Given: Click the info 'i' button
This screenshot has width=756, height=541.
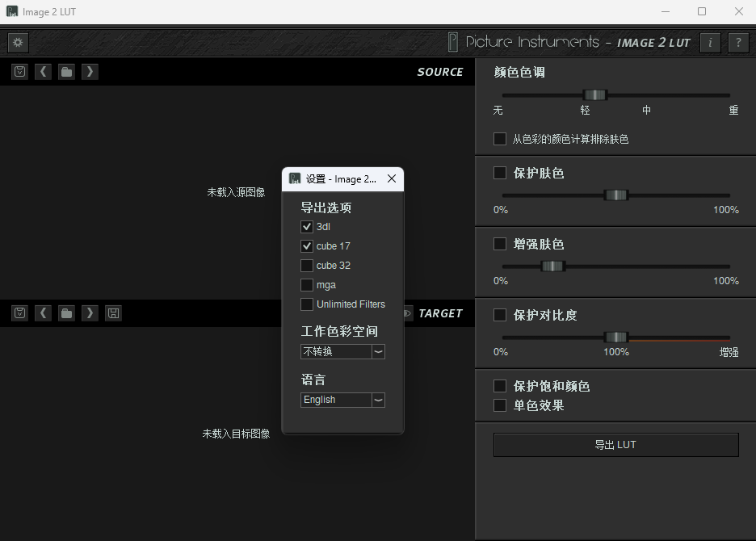Looking at the screenshot, I should pyautogui.click(x=710, y=43).
